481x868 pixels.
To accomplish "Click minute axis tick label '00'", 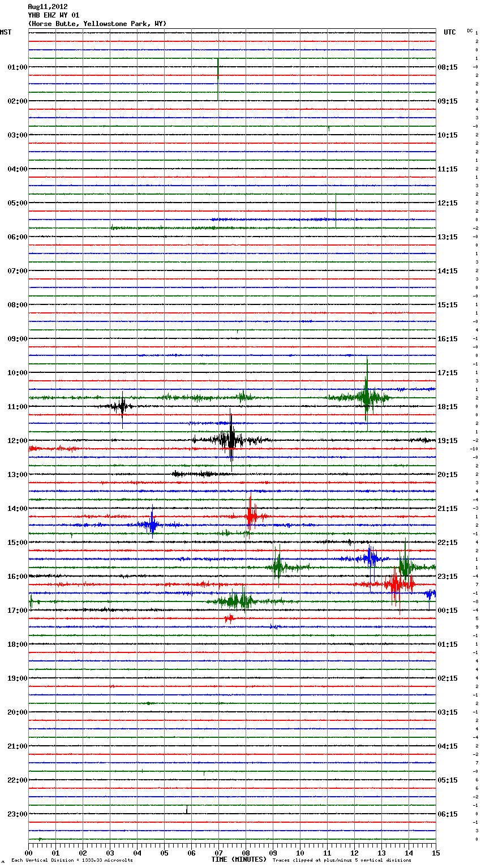I will coord(28,853).
